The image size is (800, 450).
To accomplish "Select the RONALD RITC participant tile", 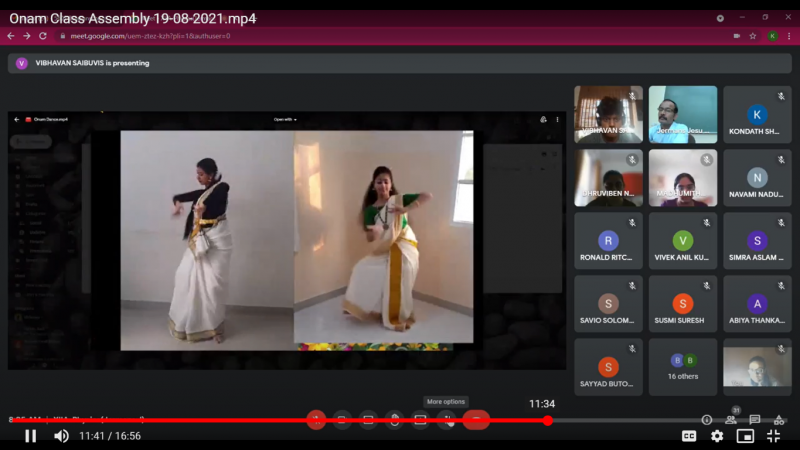I will pos(608,241).
